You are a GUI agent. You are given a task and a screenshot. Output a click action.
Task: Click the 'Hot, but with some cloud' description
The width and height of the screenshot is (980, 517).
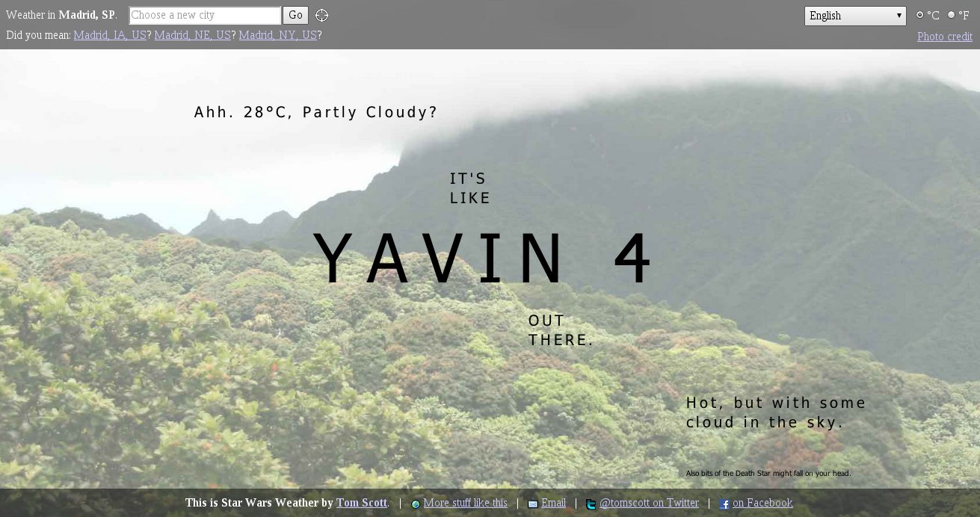click(x=776, y=412)
